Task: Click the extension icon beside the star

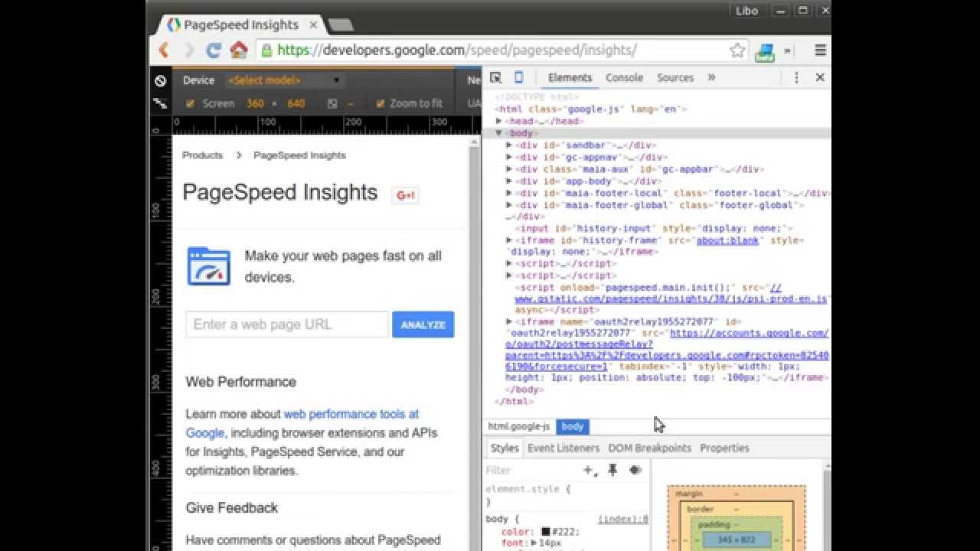Action: coord(764,51)
